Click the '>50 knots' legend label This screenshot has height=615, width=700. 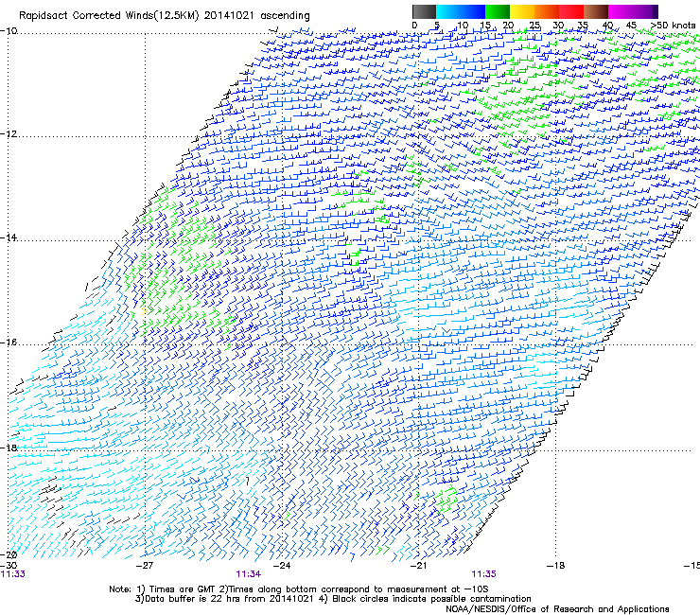tap(674, 25)
